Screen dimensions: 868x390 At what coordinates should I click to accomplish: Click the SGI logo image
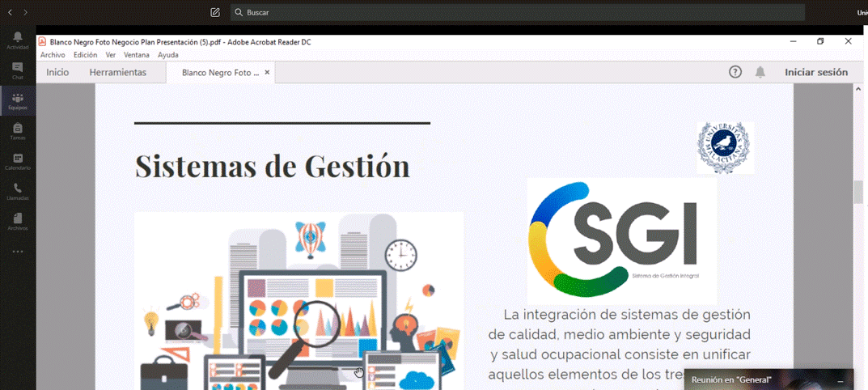[x=621, y=240]
